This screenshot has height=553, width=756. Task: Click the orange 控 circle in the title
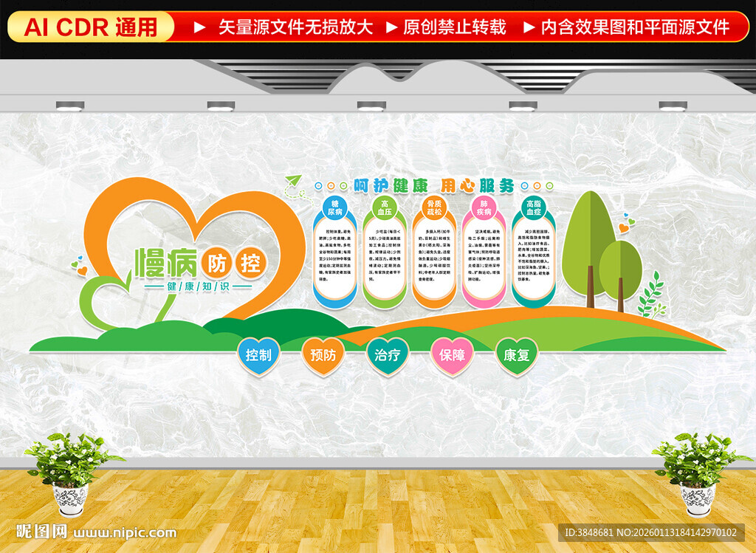[251, 264]
